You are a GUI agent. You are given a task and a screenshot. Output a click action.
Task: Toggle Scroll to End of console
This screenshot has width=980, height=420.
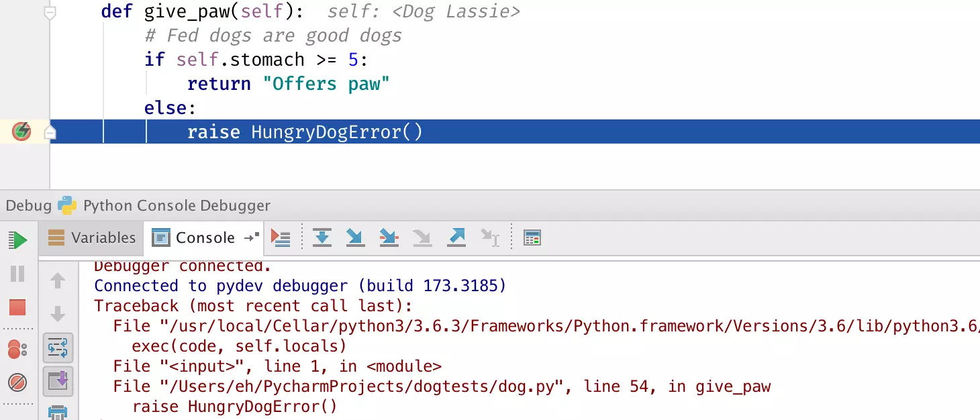click(x=58, y=381)
